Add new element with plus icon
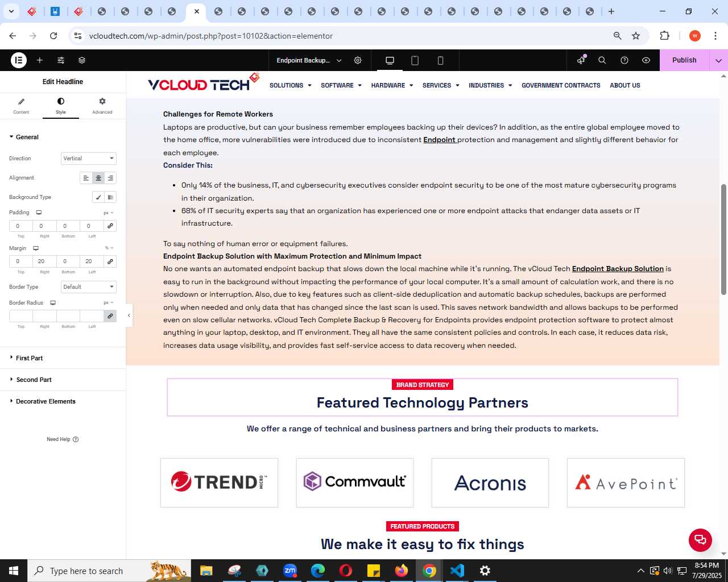 40,60
